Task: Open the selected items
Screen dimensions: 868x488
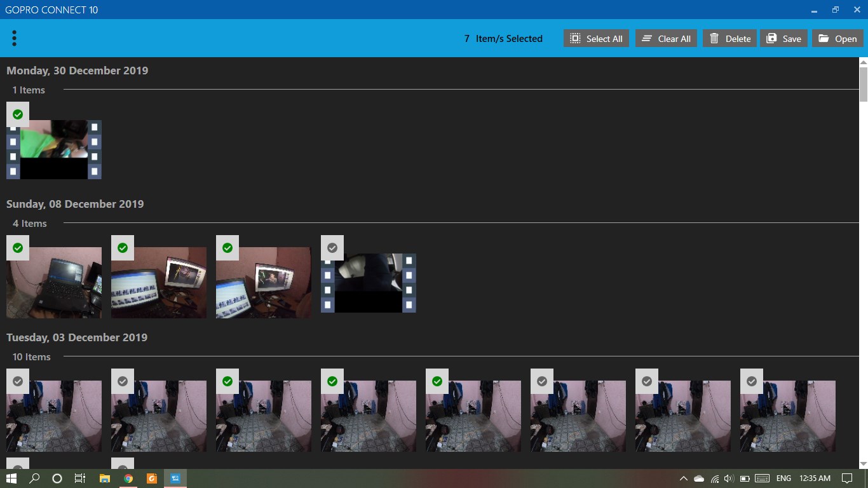Action: (x=837, y=38)
